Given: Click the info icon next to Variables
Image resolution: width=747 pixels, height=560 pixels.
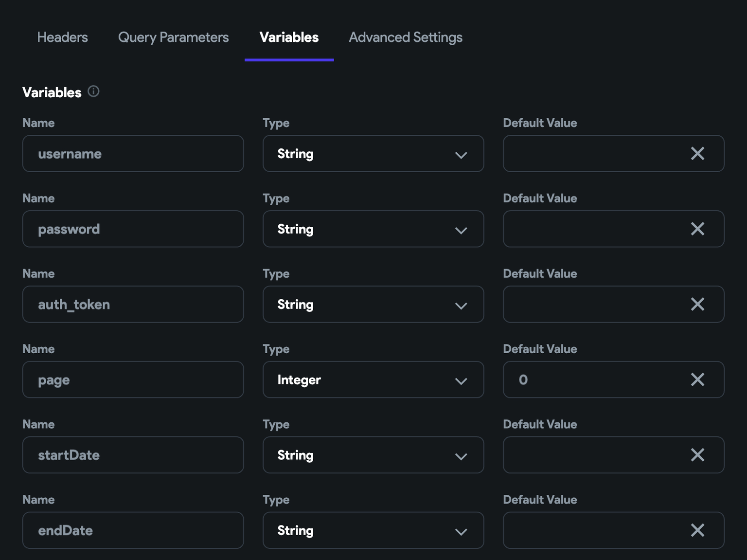Looking at the screenshot, I should click(x=93, y=91).
